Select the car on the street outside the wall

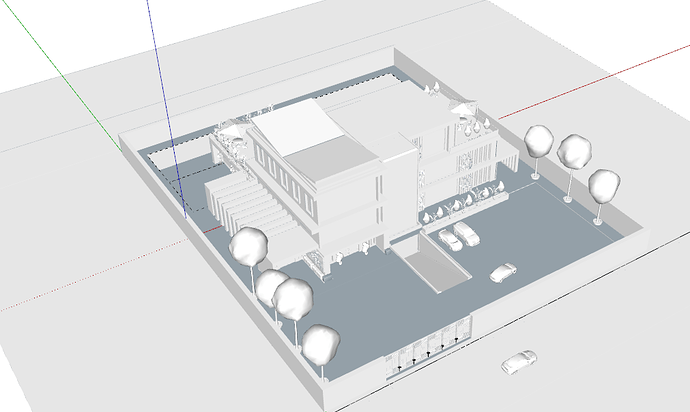(x=519, y=362)
